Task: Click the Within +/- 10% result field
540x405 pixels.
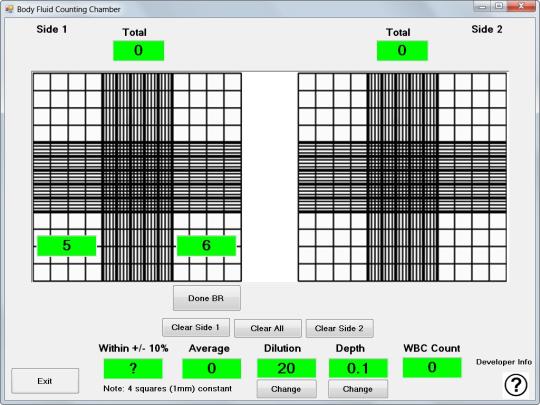Action: [133, 368]
